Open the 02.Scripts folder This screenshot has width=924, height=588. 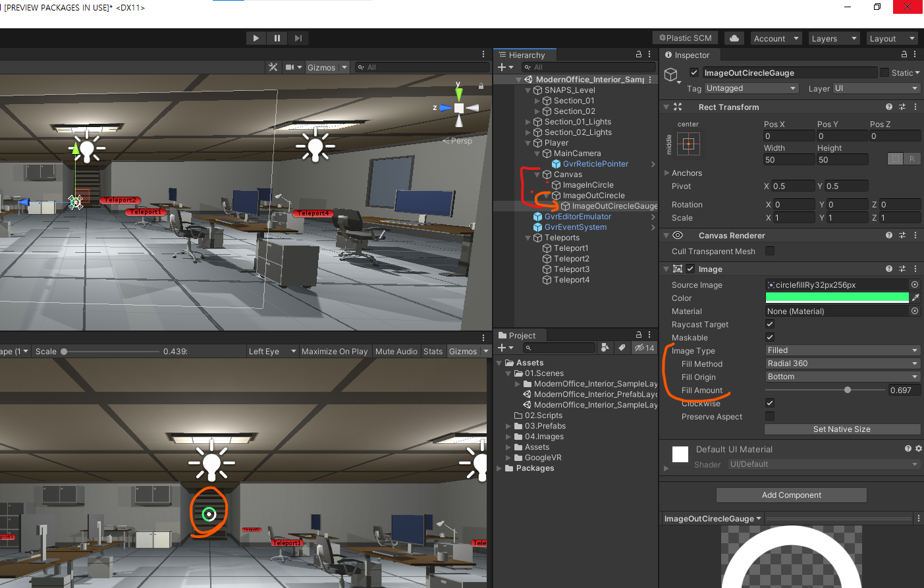(543, 415)
